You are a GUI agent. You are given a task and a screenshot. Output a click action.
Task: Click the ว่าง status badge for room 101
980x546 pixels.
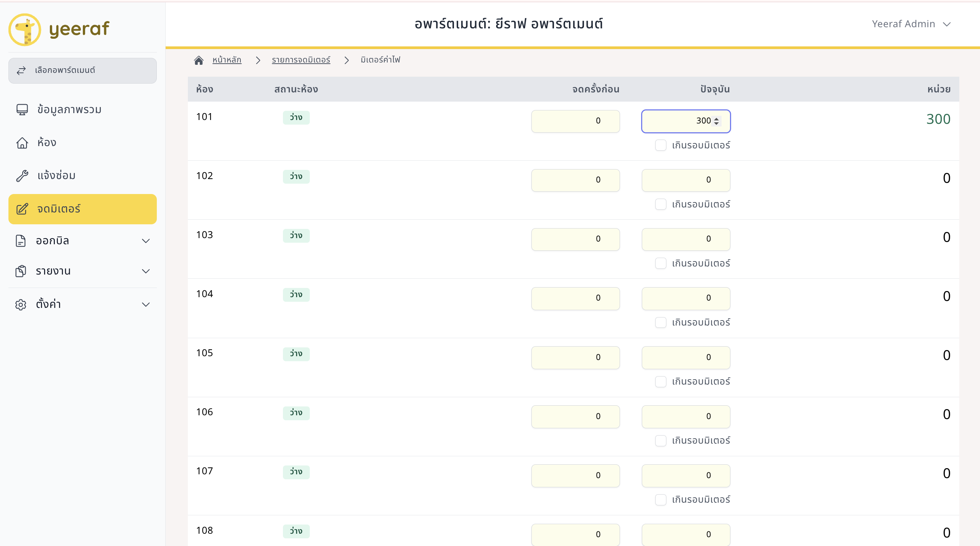click(296, 117)
